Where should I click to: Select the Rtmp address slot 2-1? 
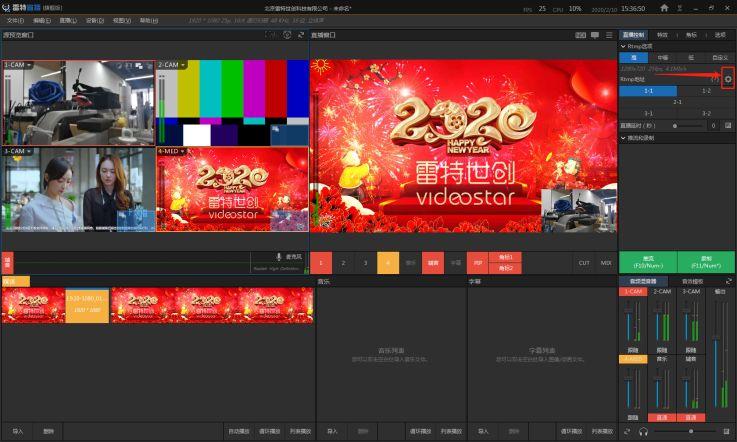tap(677, 102)
